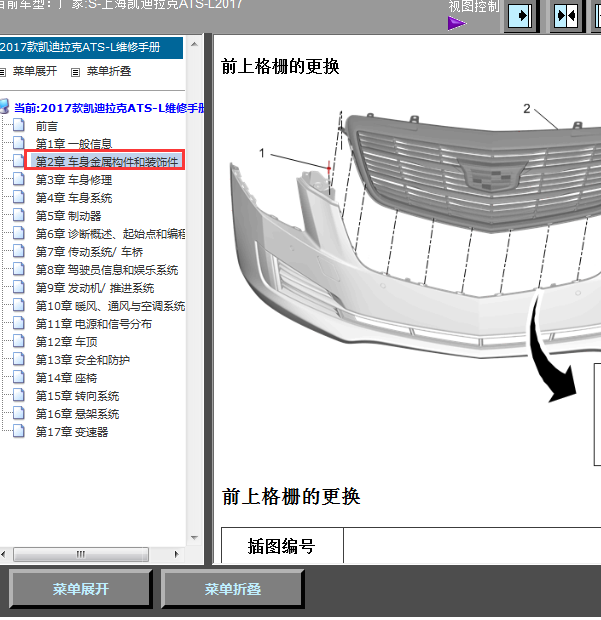Screen dimensions: 601x620
Task: Click the sidebar horizontal scrollbar thumb
Action: click(81, 554)
